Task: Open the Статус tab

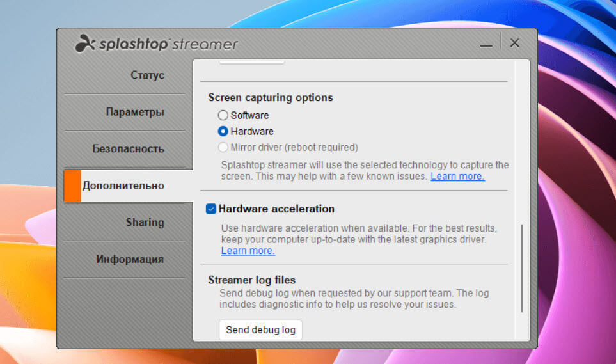Action: [x=147, y=75]
